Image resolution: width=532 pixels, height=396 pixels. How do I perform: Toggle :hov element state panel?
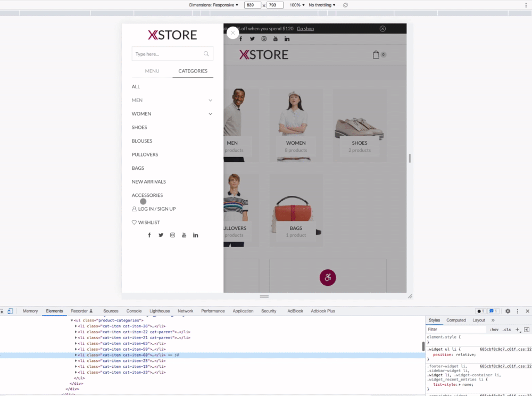coord(494,329)
